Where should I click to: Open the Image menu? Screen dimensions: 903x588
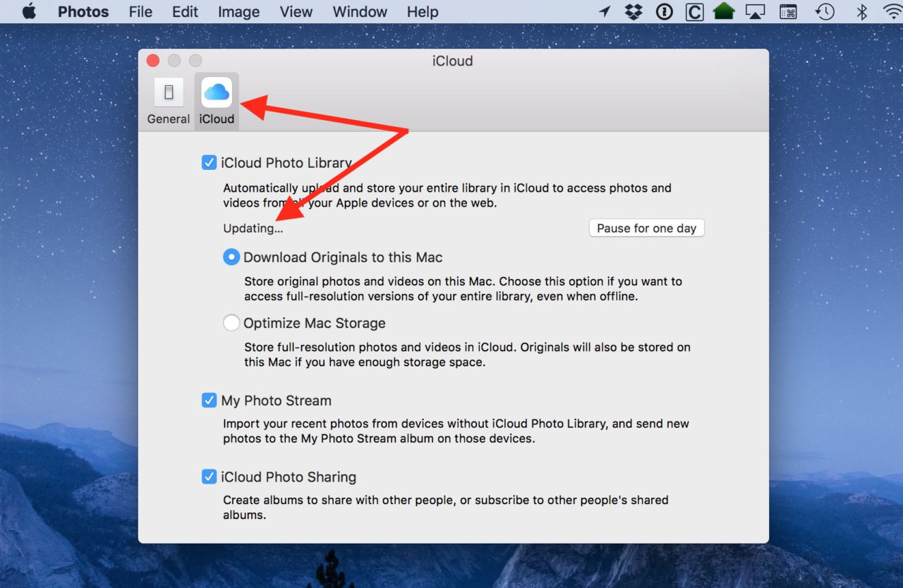238,12
